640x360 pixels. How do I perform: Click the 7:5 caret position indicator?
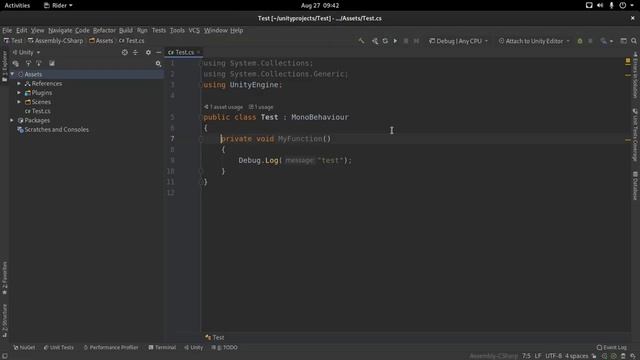[x=526, y=356]
